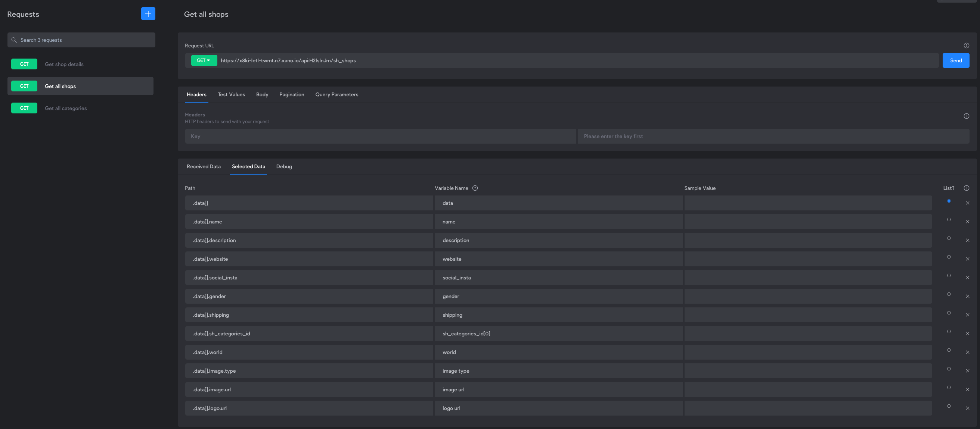The width and height of the screenshot is (980, 429).
Task: Focus the Search 3 requests field
Action: pos(81,40)
